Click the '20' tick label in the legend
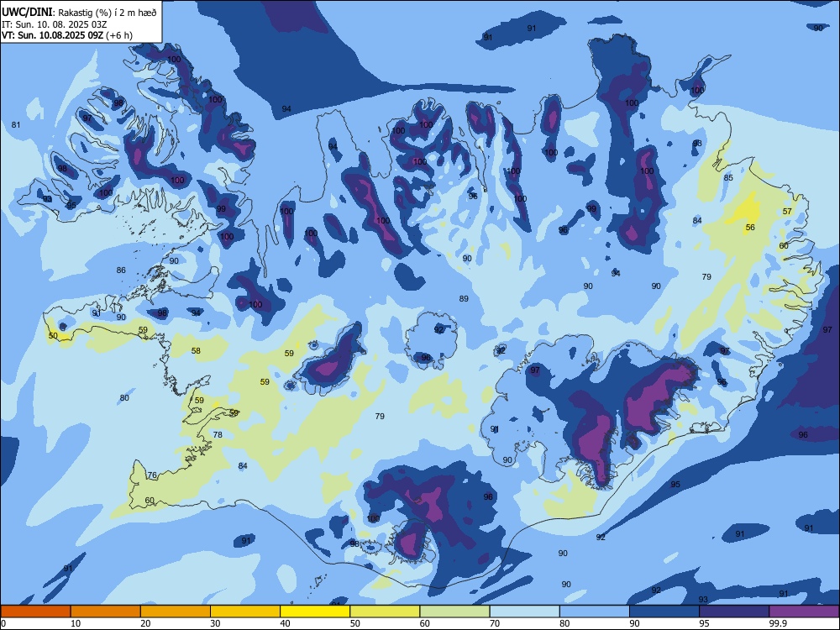This screenshot has height=630, width=840. tap(145, 623)
